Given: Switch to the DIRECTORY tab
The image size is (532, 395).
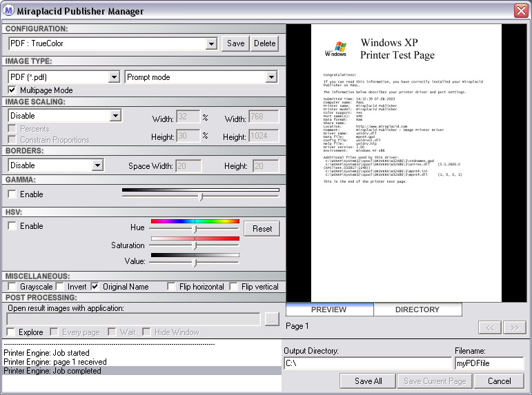Looking at the screenshot, I should (x=417, y=310).
